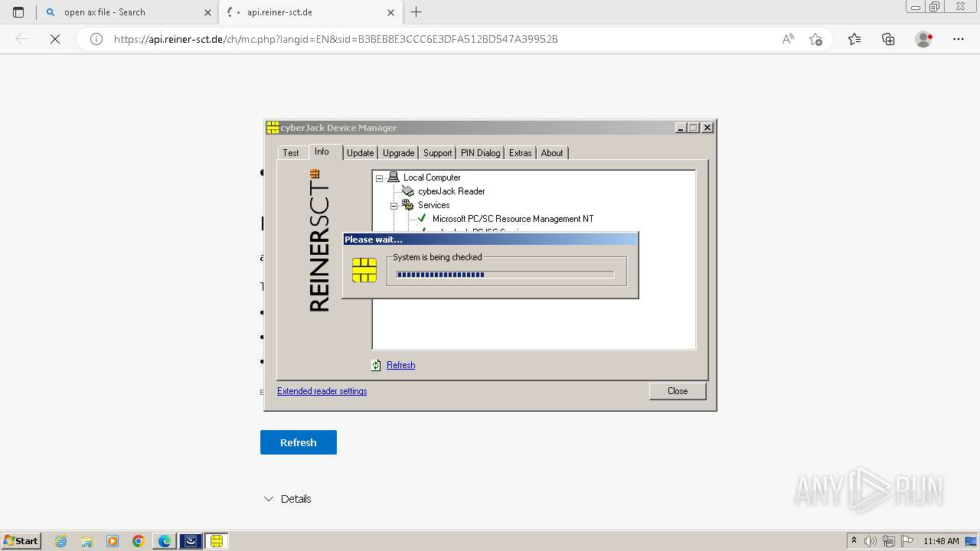Open the Upgrade tab
The width and height of the screenshot is (980, 551).
398,153
